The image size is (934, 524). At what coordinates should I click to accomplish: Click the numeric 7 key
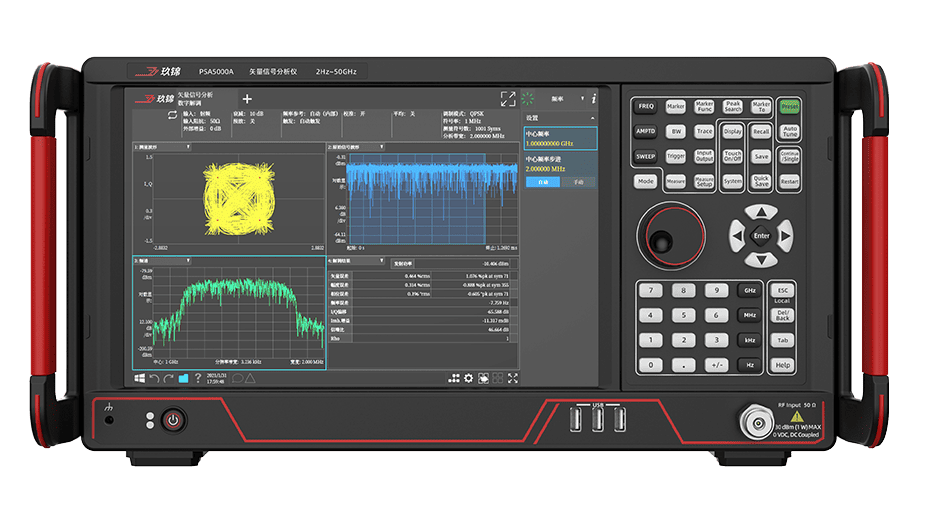pos(650,291)
